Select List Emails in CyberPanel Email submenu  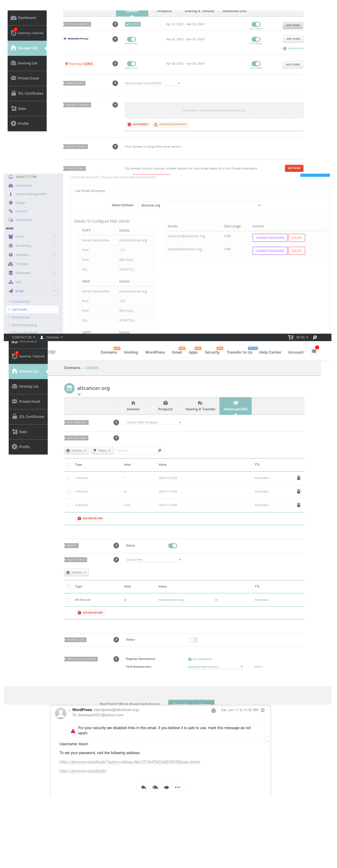point(32,309)
